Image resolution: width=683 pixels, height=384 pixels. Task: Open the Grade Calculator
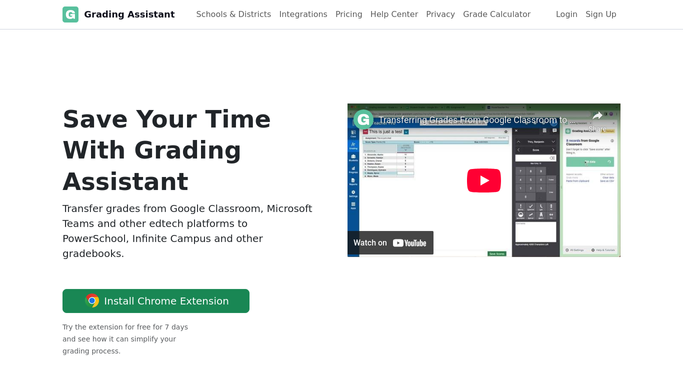(497, 14)
